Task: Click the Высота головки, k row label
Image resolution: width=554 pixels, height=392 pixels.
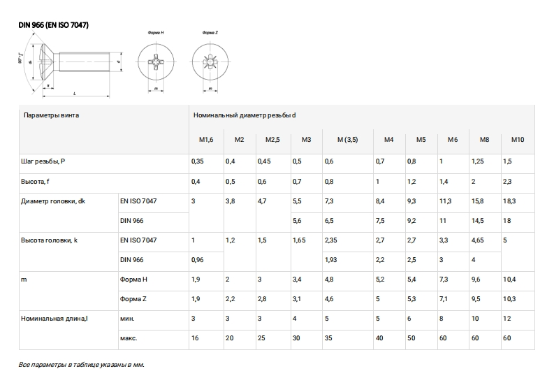Action: 50,240
